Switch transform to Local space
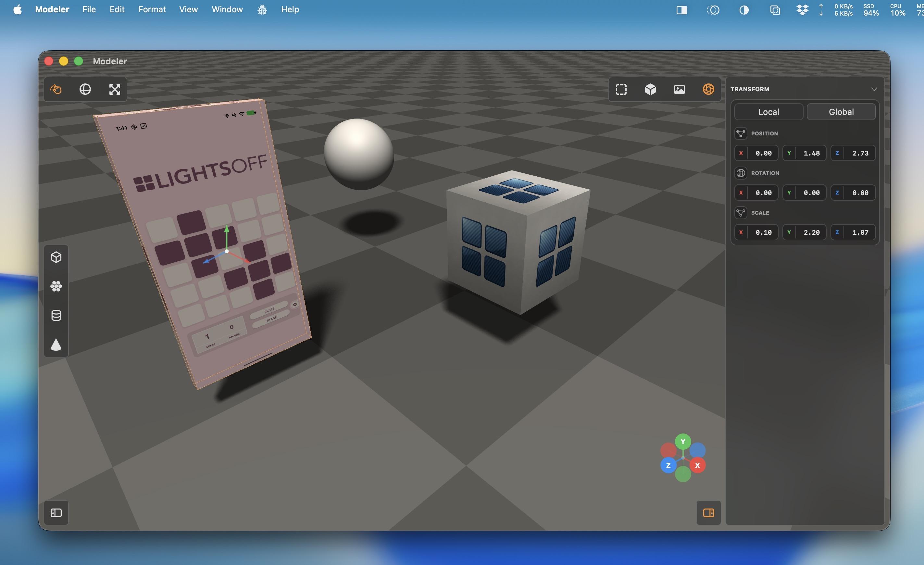924x565 pixels. 768,112
